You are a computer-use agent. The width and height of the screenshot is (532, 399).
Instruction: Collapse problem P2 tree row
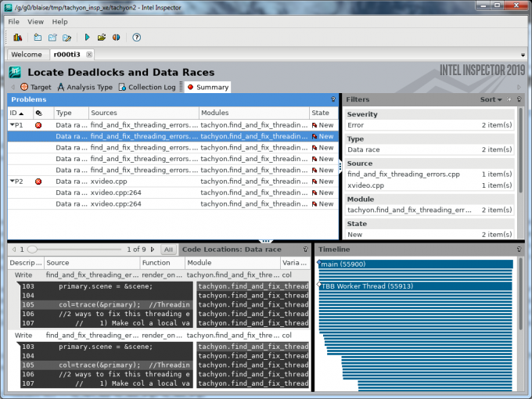(13, 182)
